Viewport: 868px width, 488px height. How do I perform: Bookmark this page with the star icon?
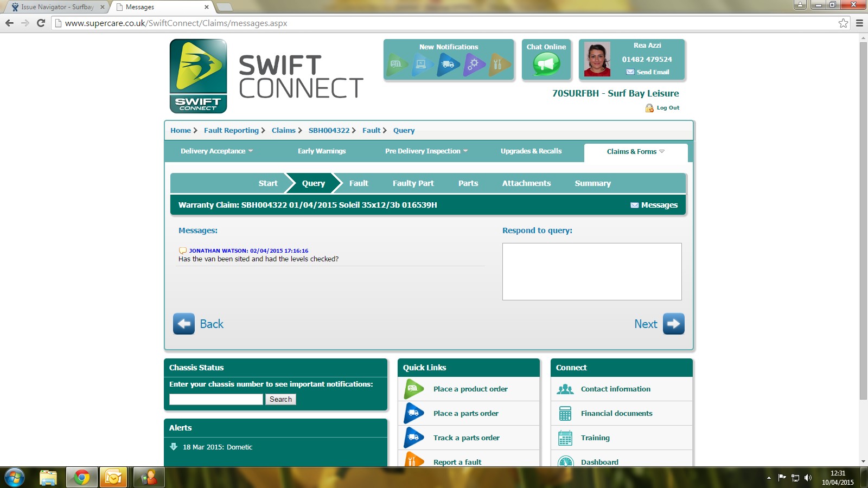[843, 23]
